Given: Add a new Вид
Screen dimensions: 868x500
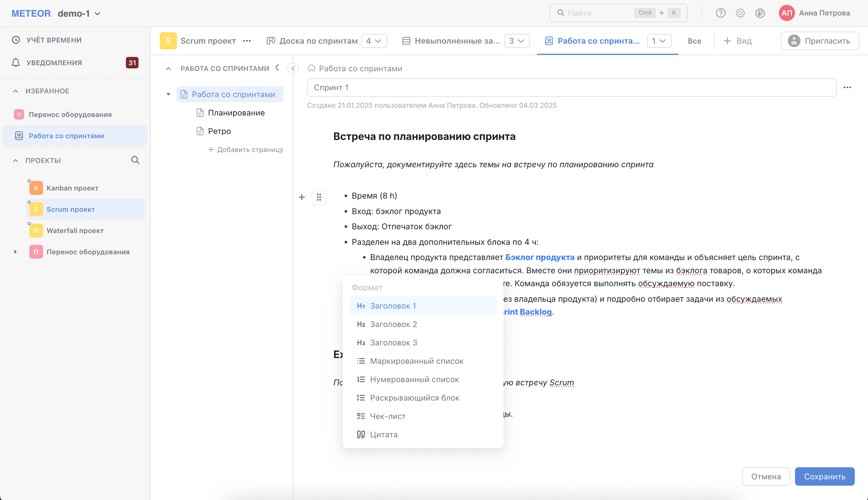Looking at the screenshot, I should coord(738,41).
